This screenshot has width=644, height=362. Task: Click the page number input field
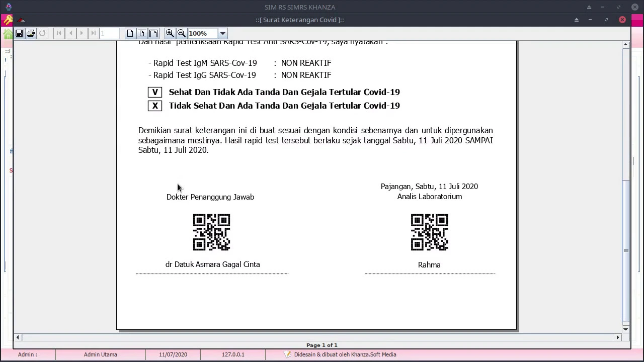click(x=110, y=33)
